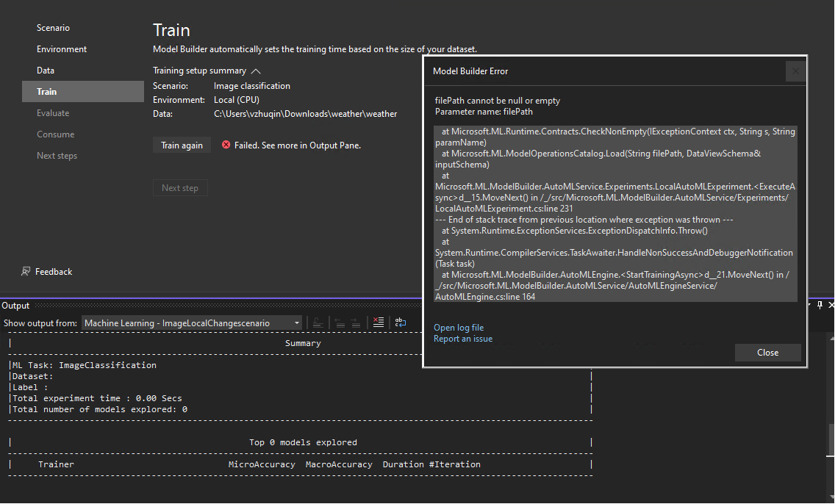The width and height of the screenshot is (835, 504).
Task: Switch to the Scenario step
Action: (51, 27)
